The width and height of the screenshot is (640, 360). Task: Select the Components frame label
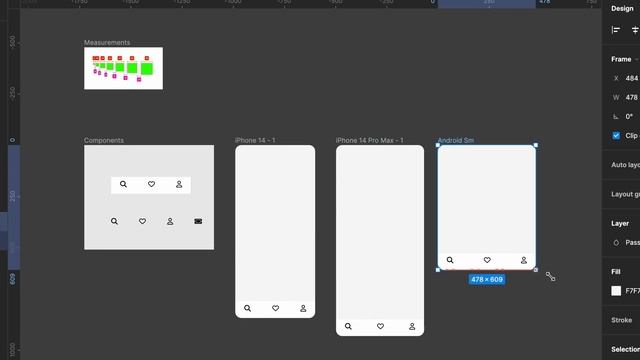pyautogui.click(x=104, y=140)
